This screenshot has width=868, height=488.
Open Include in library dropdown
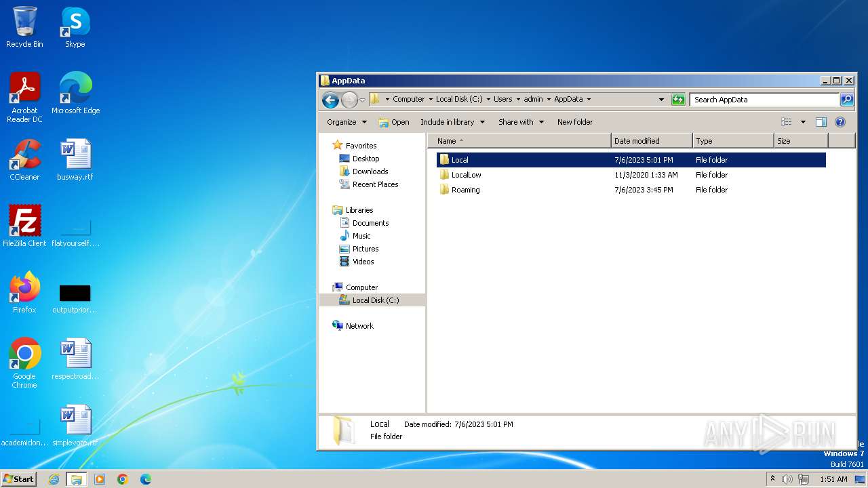pyautogui.click(x=453, y=122)
